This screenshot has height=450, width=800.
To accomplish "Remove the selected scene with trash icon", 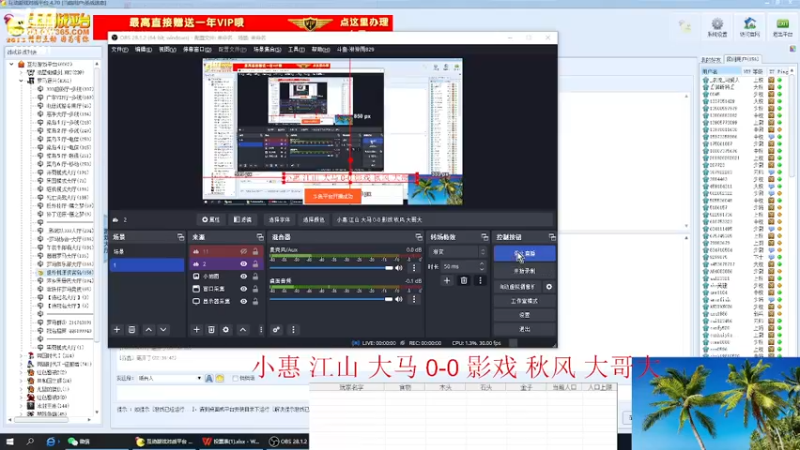I will [132, 330].
